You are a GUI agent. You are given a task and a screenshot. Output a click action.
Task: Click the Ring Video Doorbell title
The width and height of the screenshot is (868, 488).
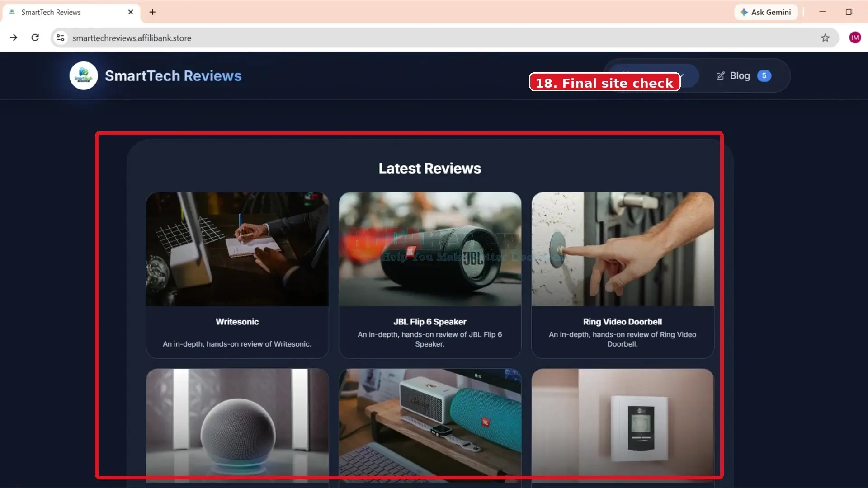[623, 322]
